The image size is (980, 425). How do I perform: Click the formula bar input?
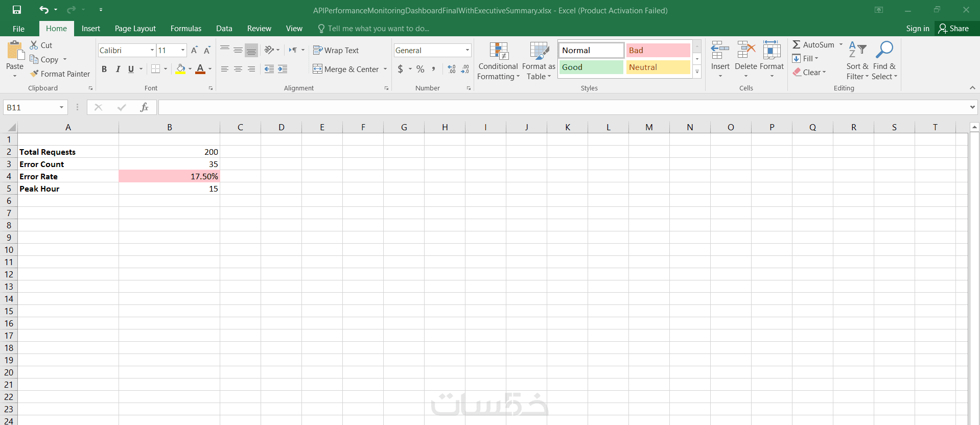[x=563, y=107]
